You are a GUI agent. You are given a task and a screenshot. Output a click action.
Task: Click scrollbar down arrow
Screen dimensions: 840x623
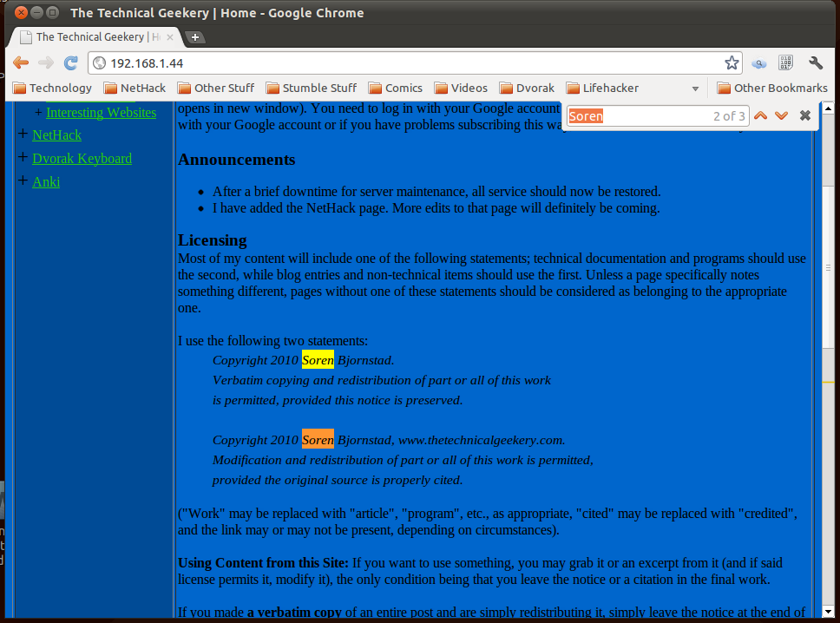[828, 612]
